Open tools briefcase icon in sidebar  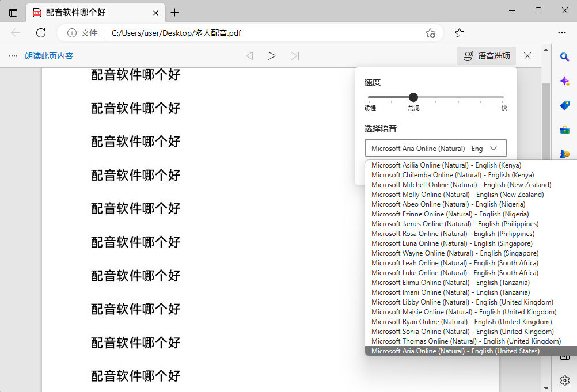pos(564,130)
